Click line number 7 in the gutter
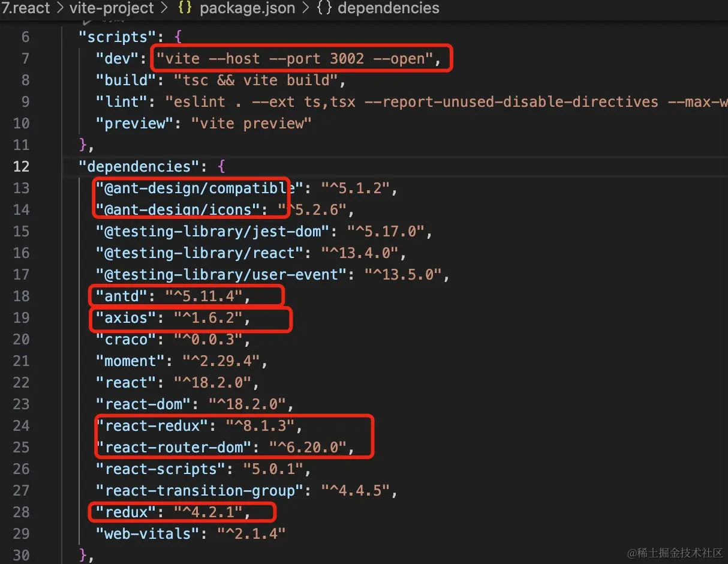 (25, 58)
